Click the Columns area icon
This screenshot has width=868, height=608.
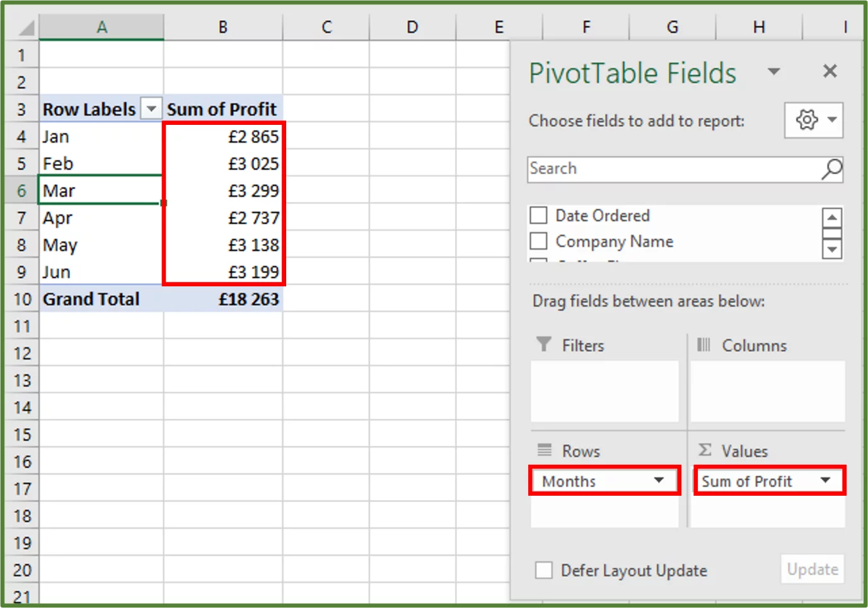[704, 345]
